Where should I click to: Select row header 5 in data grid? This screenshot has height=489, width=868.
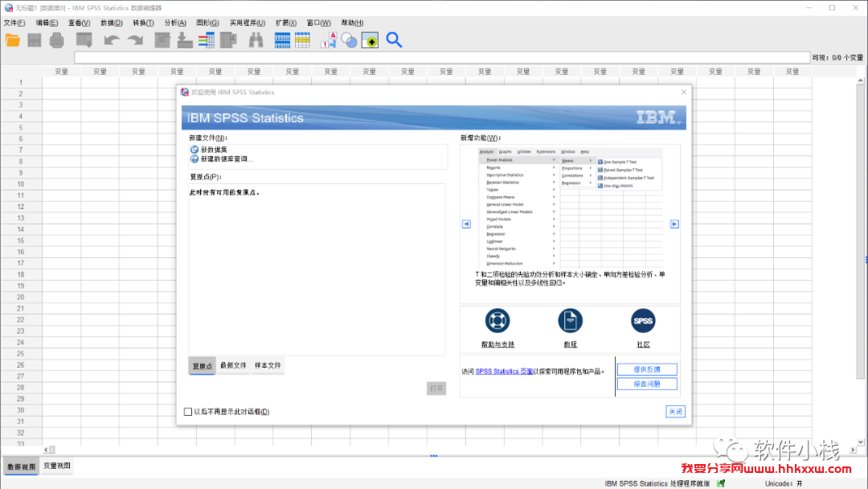(x=20, y=127)
